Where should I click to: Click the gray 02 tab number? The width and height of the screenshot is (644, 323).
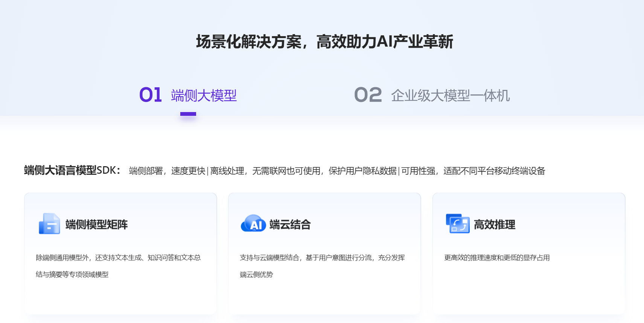(x=368, y=95)
